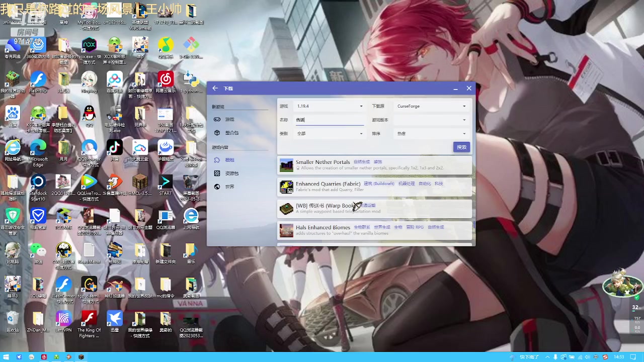Open the Windows Start menu

click(6, 357)
